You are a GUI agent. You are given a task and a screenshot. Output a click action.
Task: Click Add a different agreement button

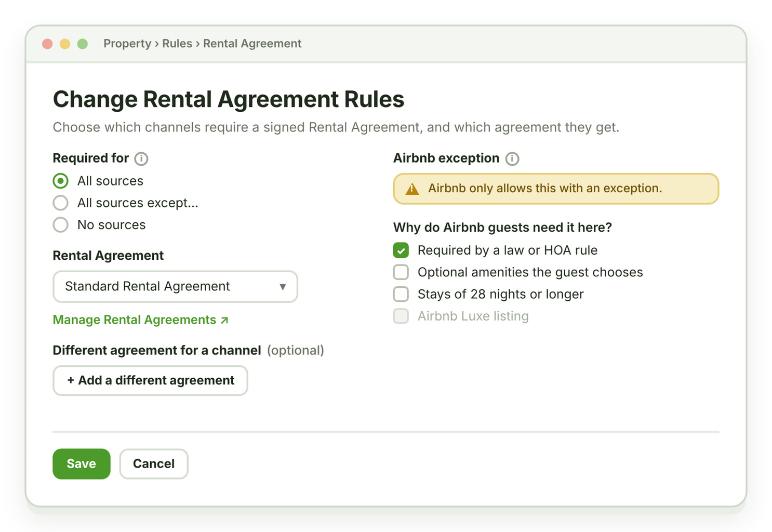150,380
